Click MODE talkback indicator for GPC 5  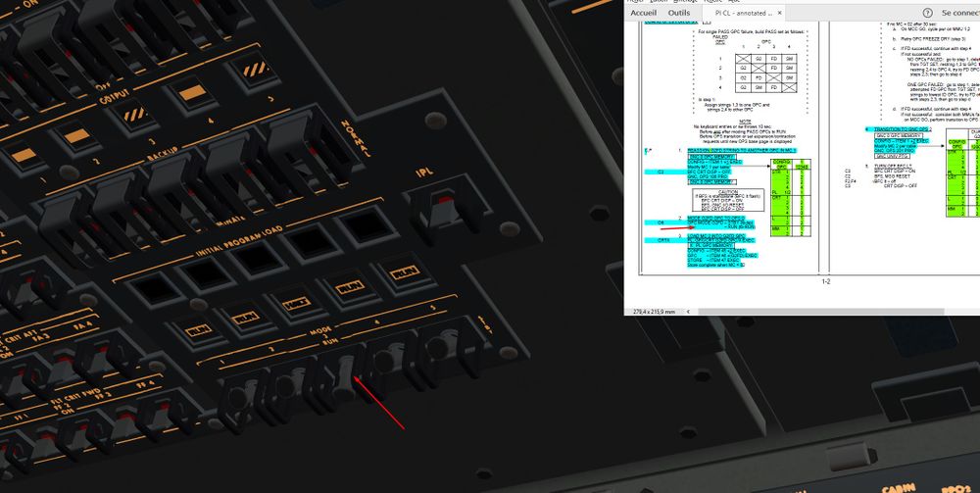(403, 273)
